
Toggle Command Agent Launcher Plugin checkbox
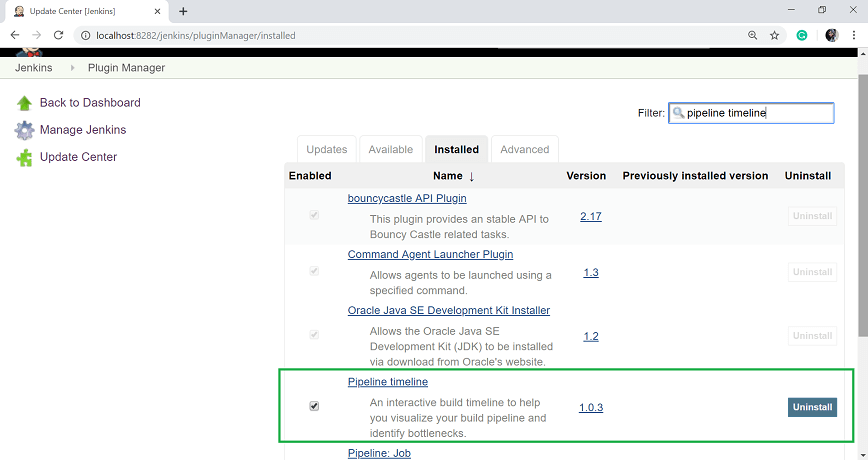(x=314, y=271)
